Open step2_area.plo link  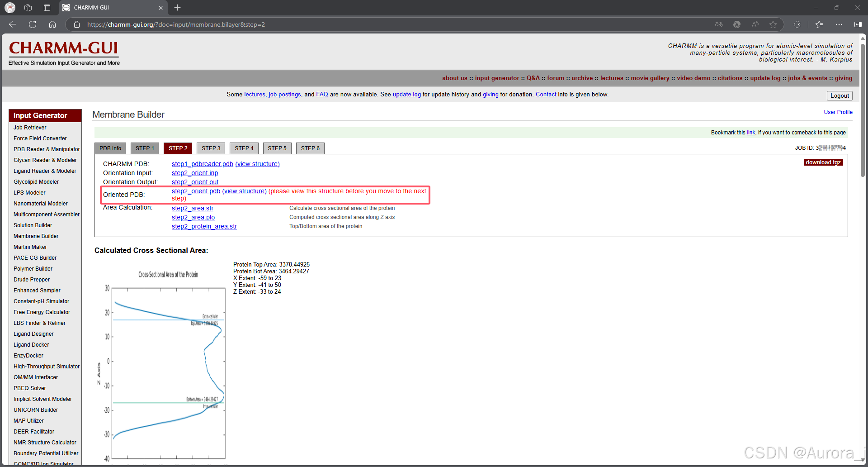click(193, 217)
